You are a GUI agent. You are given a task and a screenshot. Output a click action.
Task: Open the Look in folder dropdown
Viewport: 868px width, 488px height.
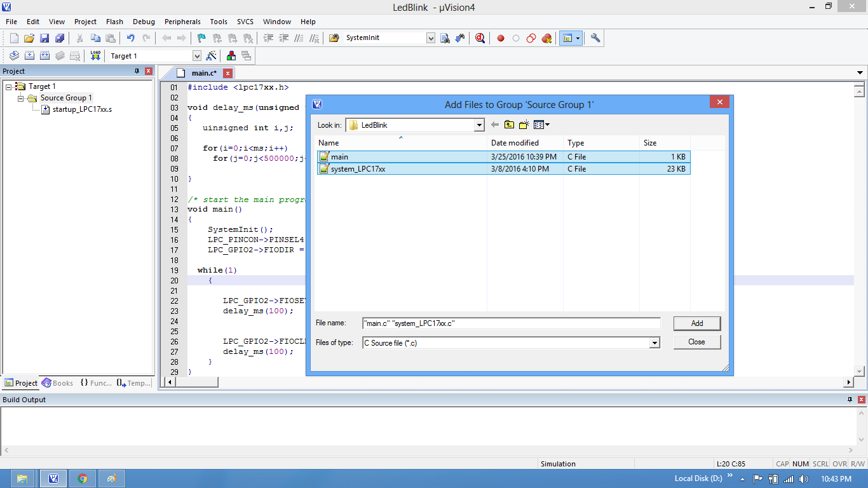tap(480, 125)
